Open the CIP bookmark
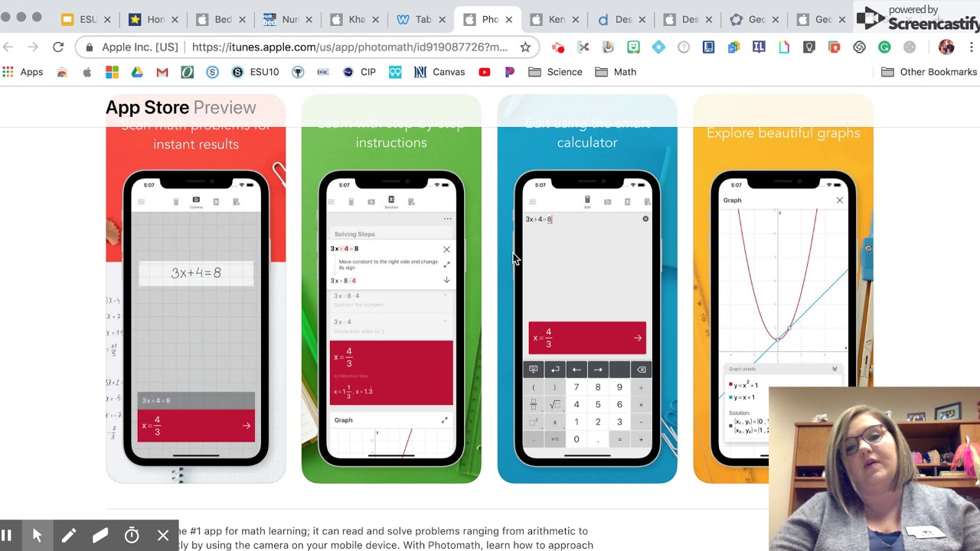This screenshot has height=551, width=980. (359, 72)
